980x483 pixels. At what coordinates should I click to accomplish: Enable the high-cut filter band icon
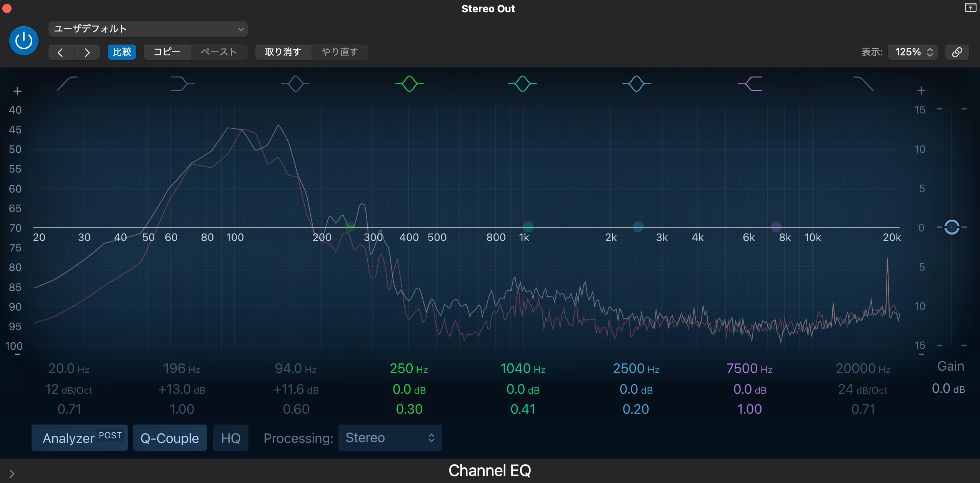pyautogui.click(x=863, y=83)
